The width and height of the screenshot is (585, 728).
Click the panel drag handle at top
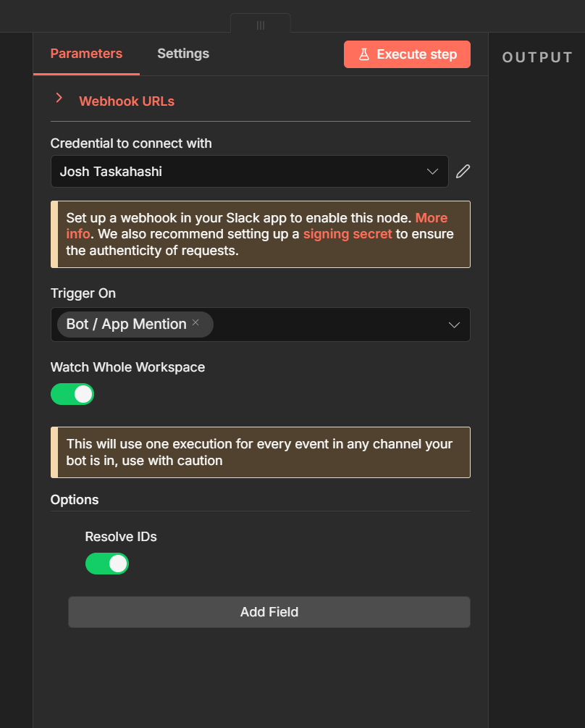pos(261,25)
